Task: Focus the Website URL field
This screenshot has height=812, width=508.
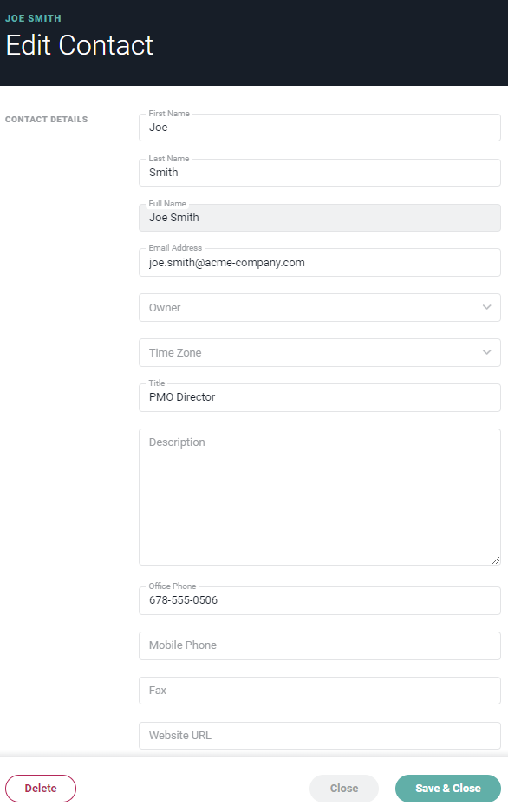Action: click(x=320, y=736)
